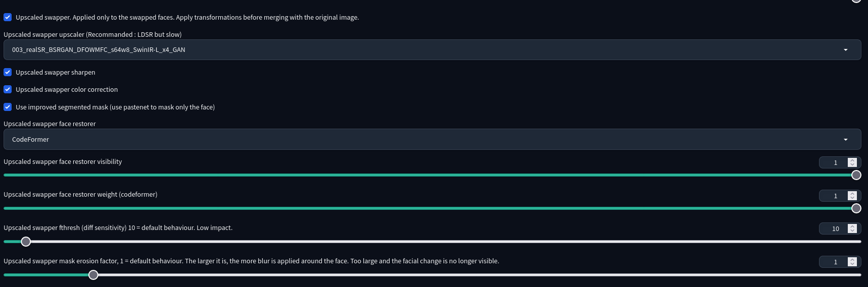Click the fthresh slider handle
Image resolution: width=868 pixels, height=287 pixels.
tap(26, 242)
